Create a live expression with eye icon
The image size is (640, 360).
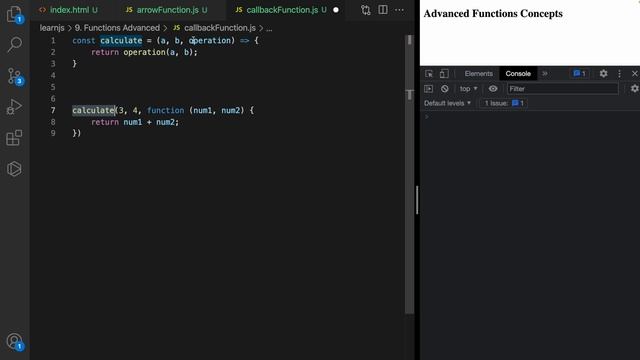pyautogui.click(x=493, y=89)
